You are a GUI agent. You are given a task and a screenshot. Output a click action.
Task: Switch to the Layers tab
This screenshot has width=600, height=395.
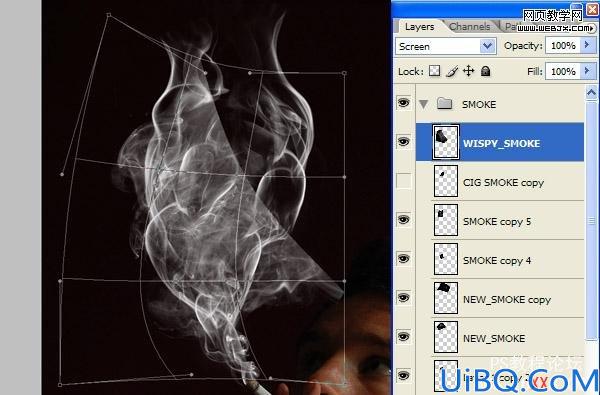click(419, 27)
